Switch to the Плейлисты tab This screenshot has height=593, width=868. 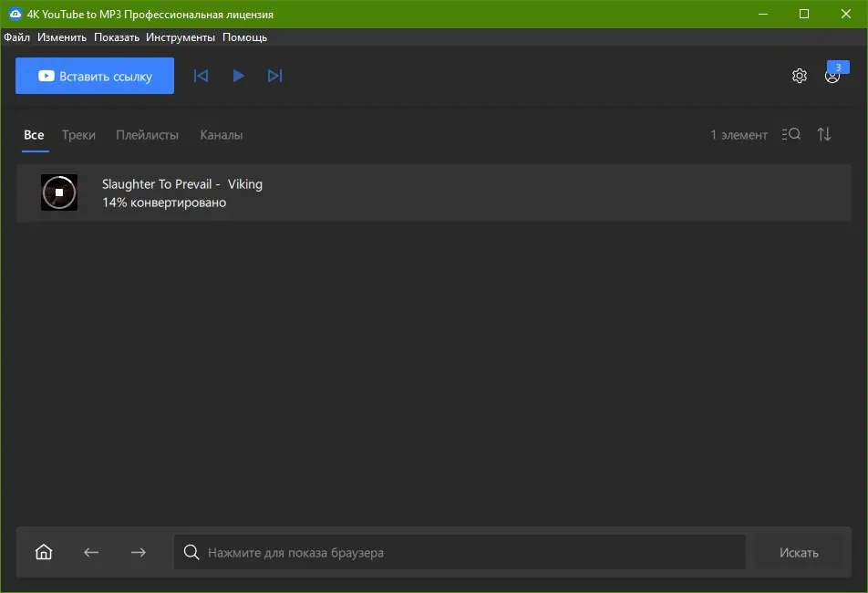(148, 134)
